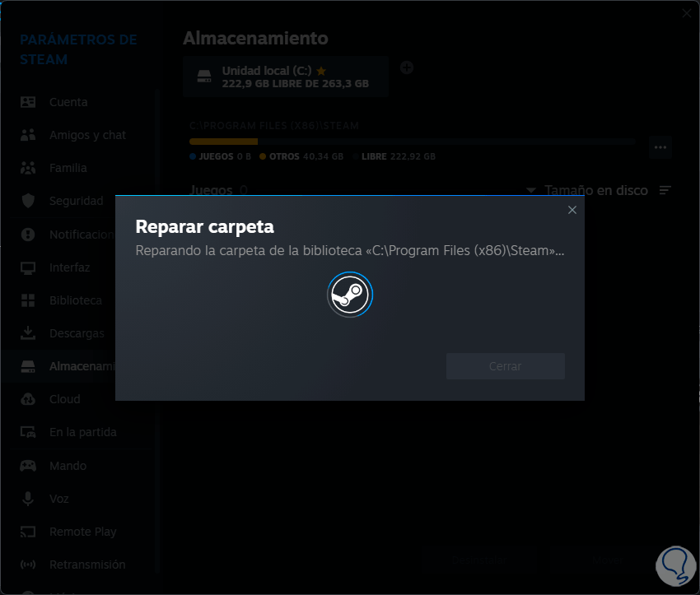Click the Reparando la carpeta message text
700x595 pixels.
point(349,251)
